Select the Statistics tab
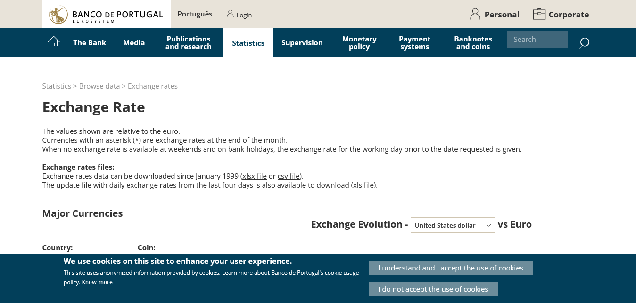This screenshot has width=644, height=303. coord(248,43)
